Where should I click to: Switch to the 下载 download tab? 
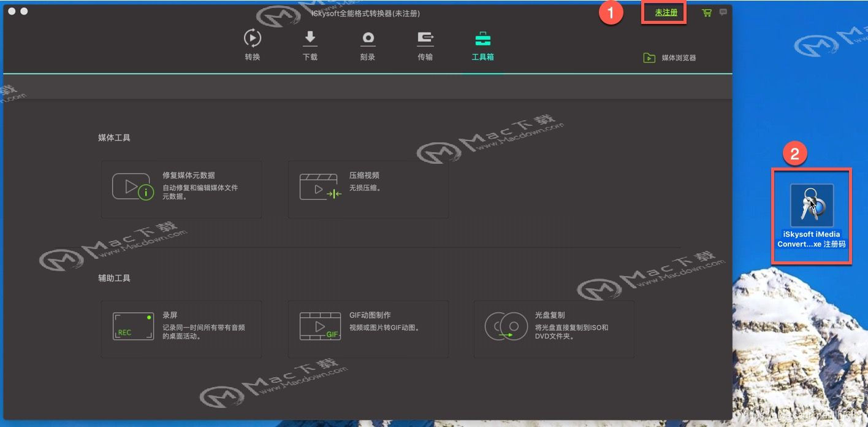tap(310, 45)
